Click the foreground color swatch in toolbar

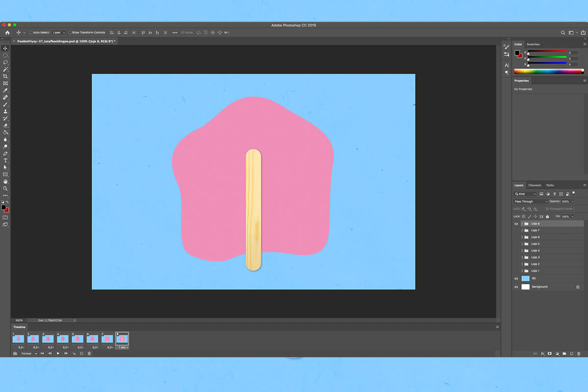pyautogui.click(x=4, y=208)
